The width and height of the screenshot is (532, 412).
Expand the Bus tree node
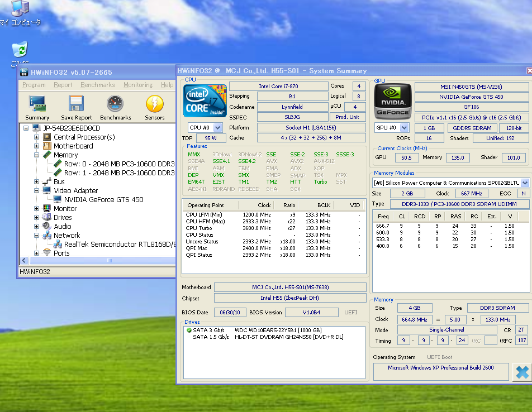pyautogui.click(x=37, y=181)
